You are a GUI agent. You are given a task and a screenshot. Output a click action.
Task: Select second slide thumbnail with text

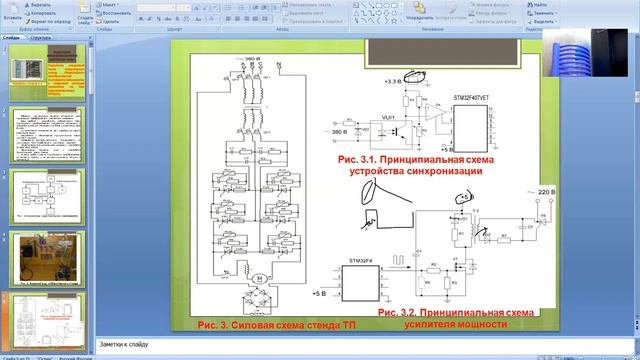point(48,135)
